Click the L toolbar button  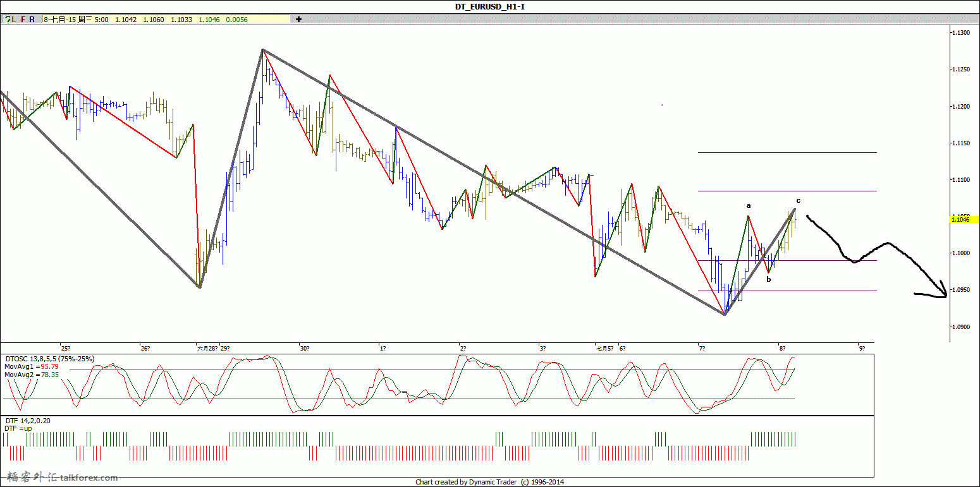[x=13, y=19]
